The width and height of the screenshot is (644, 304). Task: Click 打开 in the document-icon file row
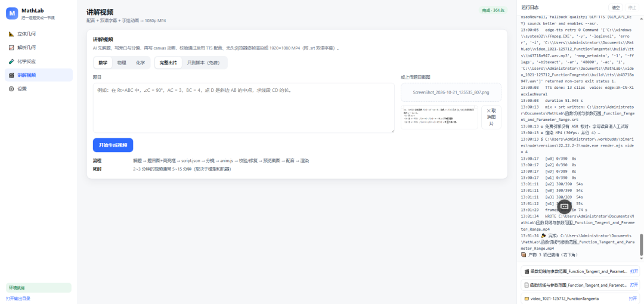point(634,285)
